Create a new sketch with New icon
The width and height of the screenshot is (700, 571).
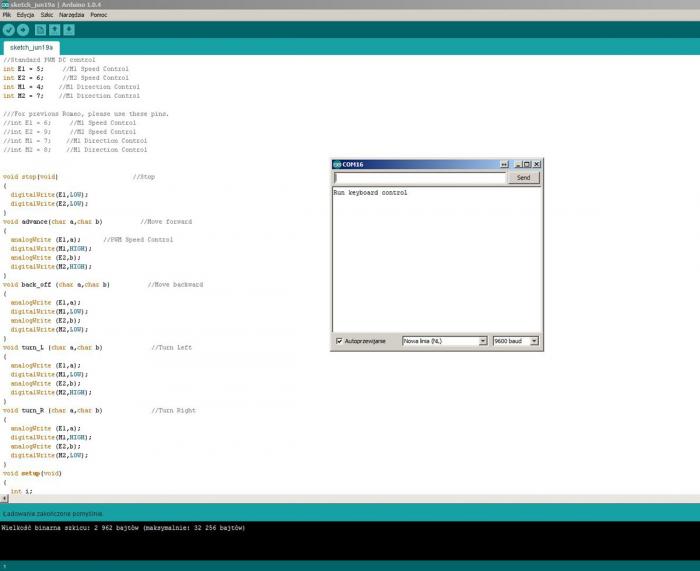(x=41, y=30)
